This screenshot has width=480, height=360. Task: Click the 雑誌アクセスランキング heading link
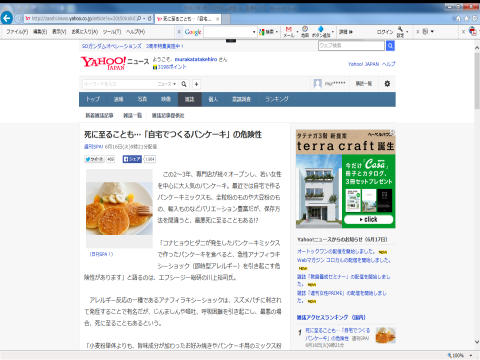(x=331, y=317)
